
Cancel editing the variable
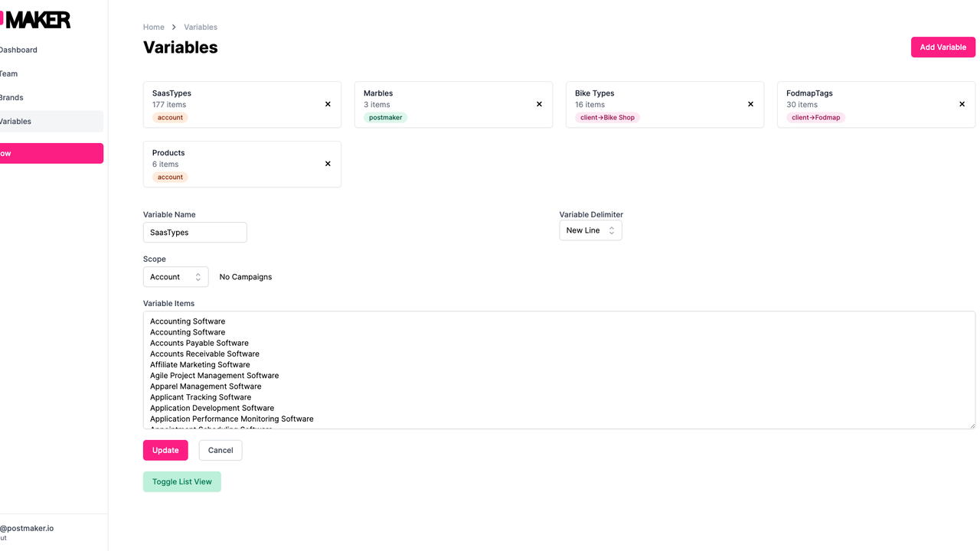coord(220,450)
